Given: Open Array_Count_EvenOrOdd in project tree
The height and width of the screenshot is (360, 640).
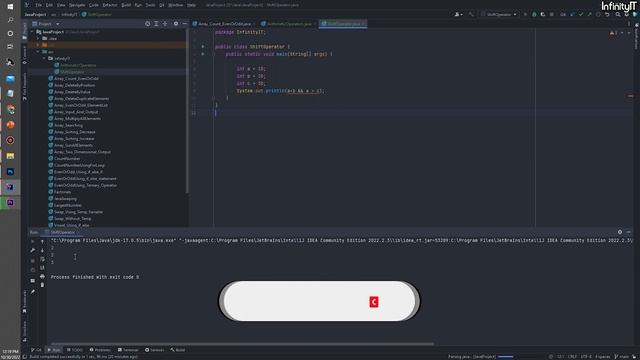Looking at the screenshot, I should [73, 78].
